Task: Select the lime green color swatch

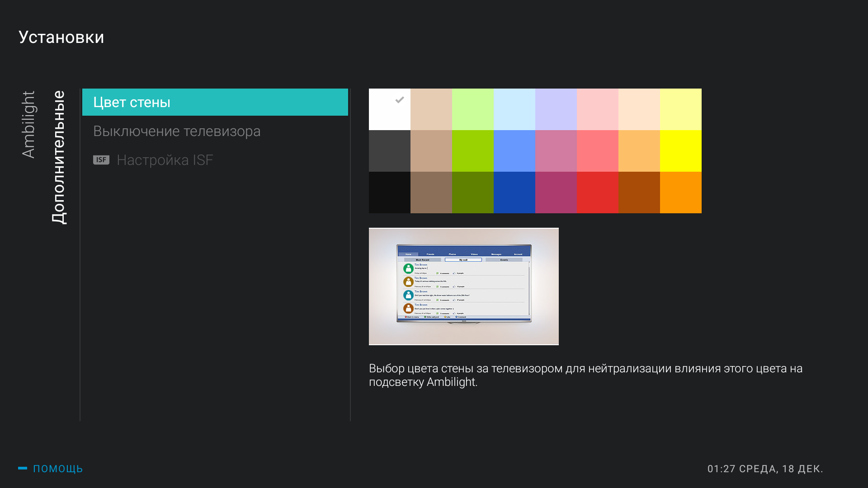Action: pos(472,151)
